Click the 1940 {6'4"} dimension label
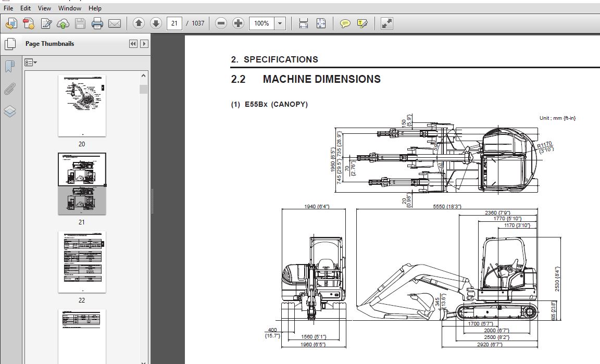This screenshot has width=600, height=364. tap(317, 206)
